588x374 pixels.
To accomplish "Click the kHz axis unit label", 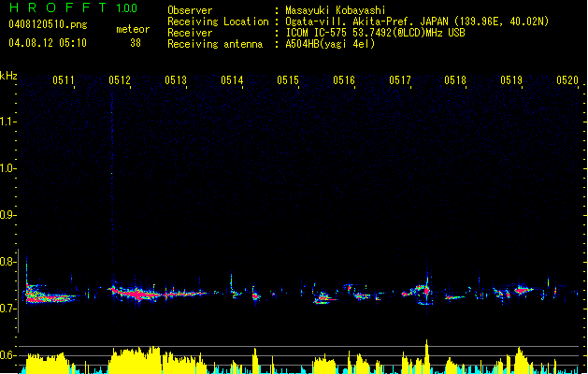I will 8,76.
